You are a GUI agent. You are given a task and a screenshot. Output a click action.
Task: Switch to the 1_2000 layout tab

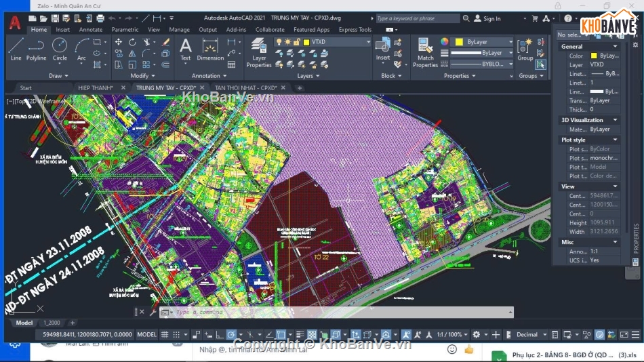(52, 323)
